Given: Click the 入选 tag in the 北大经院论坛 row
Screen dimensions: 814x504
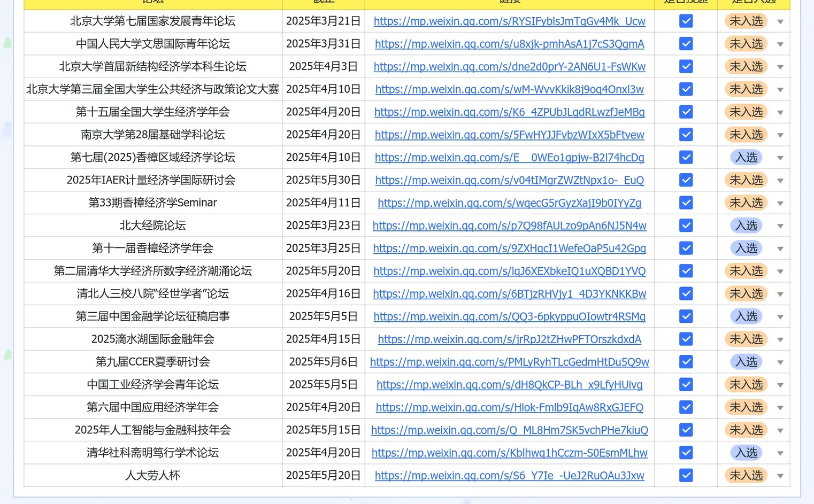Looking at the screenshot, I should (746, 226).
